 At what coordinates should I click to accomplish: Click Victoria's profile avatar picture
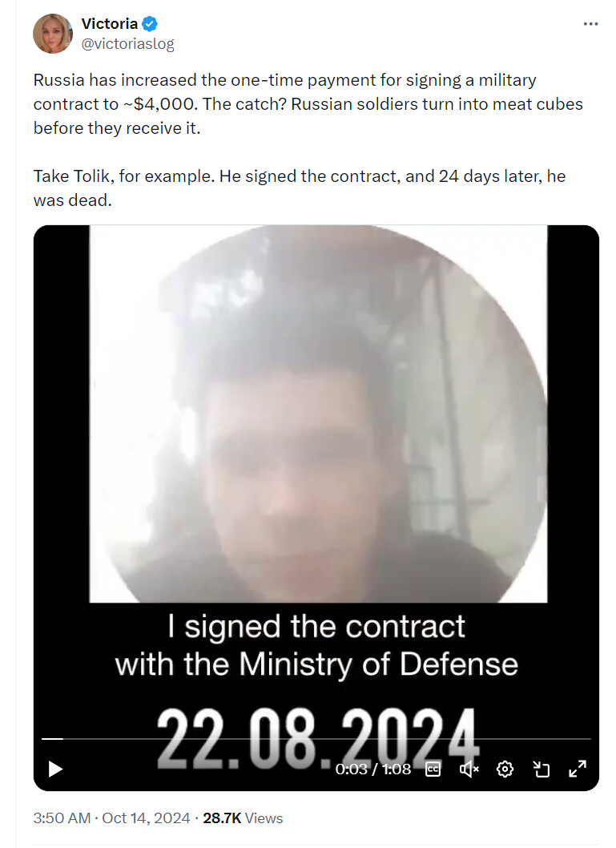[x=53, y=34]
